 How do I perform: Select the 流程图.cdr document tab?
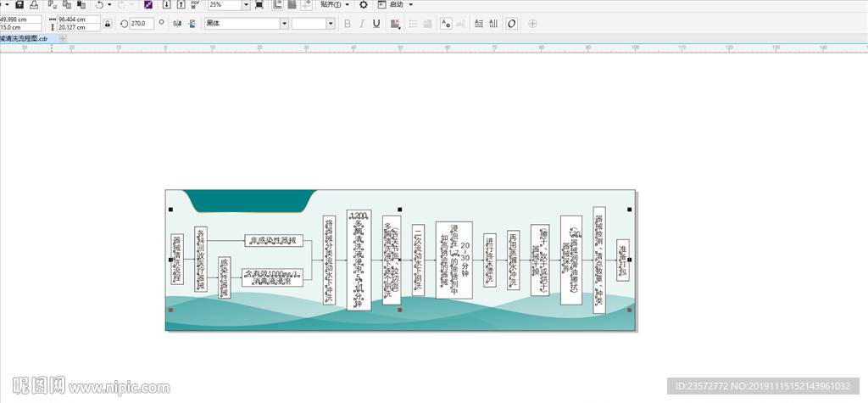[x=24, y=38]
